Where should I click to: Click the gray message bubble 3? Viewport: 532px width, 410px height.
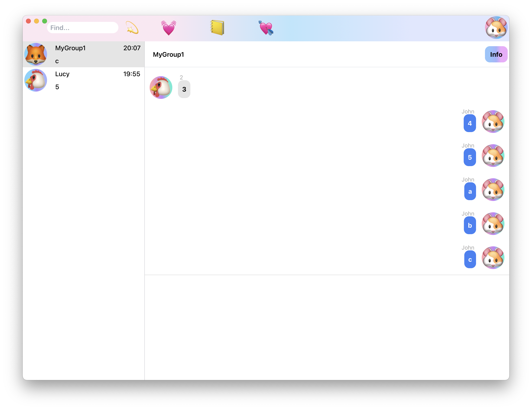coord(184,89)
